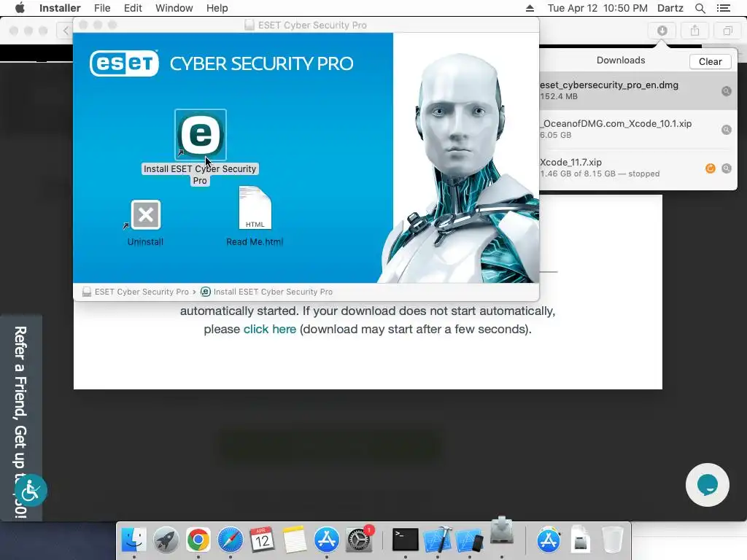
Task: Open Xcode from the Dock
Action: (438, 540)
